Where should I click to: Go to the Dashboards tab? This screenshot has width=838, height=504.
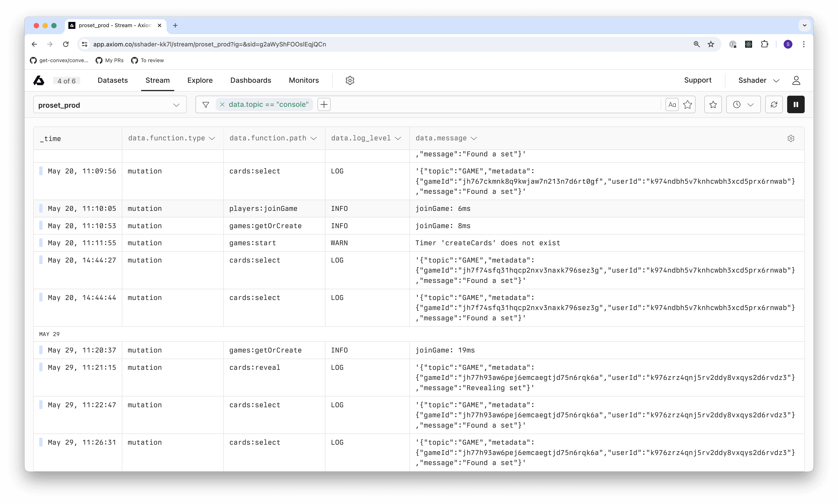pos(250,81)
